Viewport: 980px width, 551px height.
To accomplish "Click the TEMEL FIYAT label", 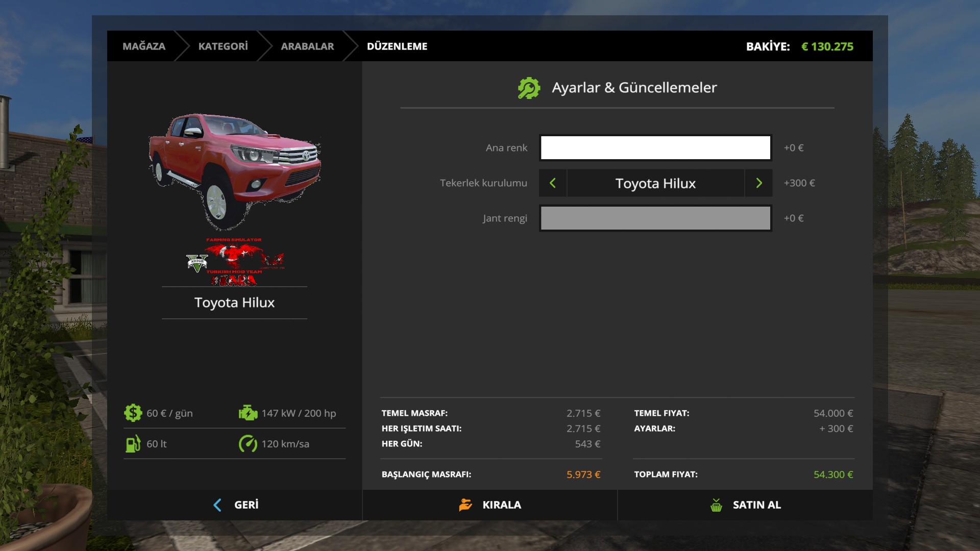I will 661,413.
